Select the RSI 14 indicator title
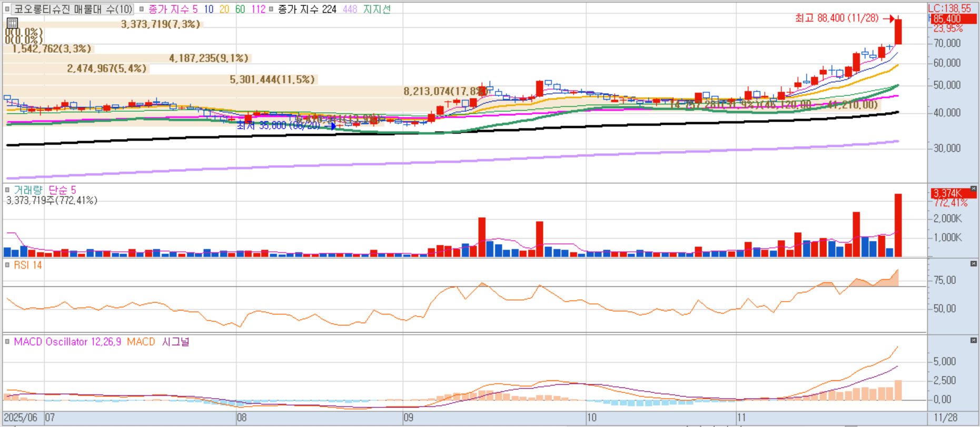Screen dimensions: 980x427 [28, 265]
